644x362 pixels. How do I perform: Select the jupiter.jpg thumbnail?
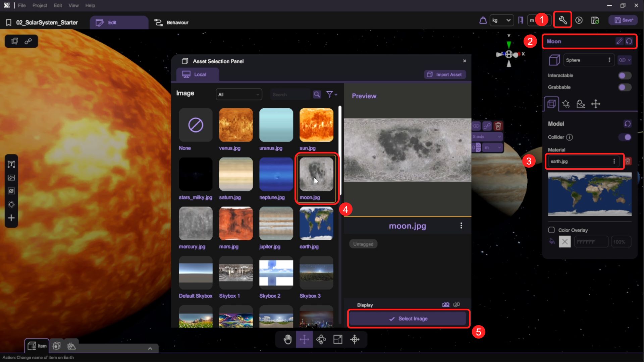pos(276,224)
